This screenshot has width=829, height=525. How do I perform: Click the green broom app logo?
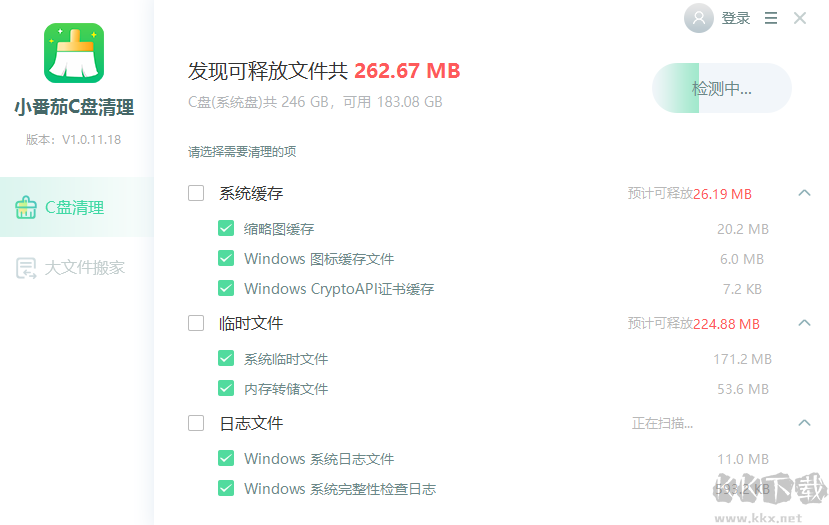(74, 52)
